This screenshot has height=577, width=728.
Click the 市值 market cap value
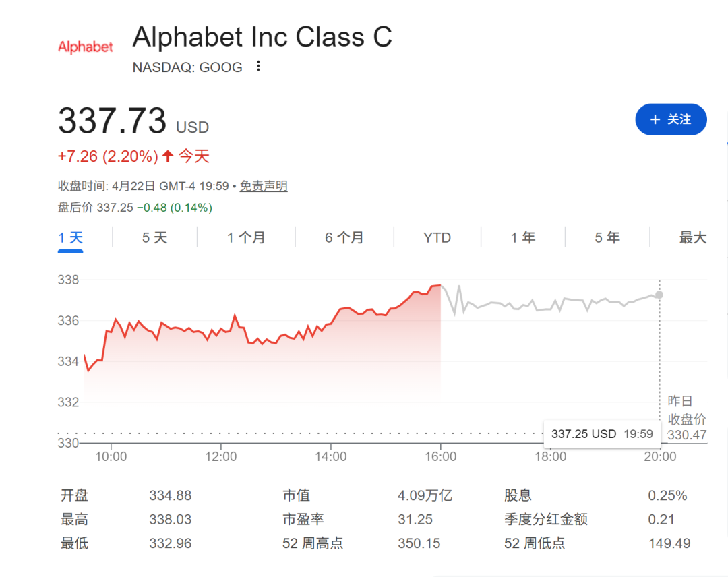425,496
